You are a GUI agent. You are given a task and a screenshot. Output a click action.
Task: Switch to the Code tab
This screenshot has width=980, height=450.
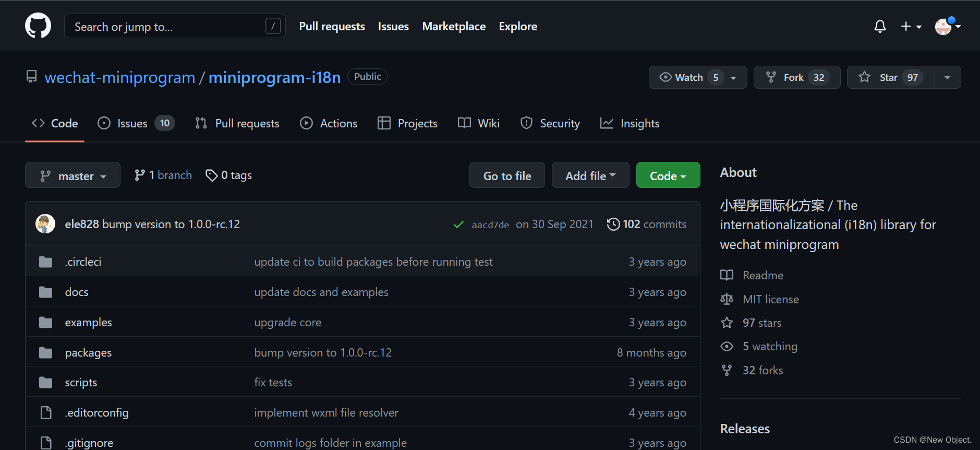click(x=55, y=123)
